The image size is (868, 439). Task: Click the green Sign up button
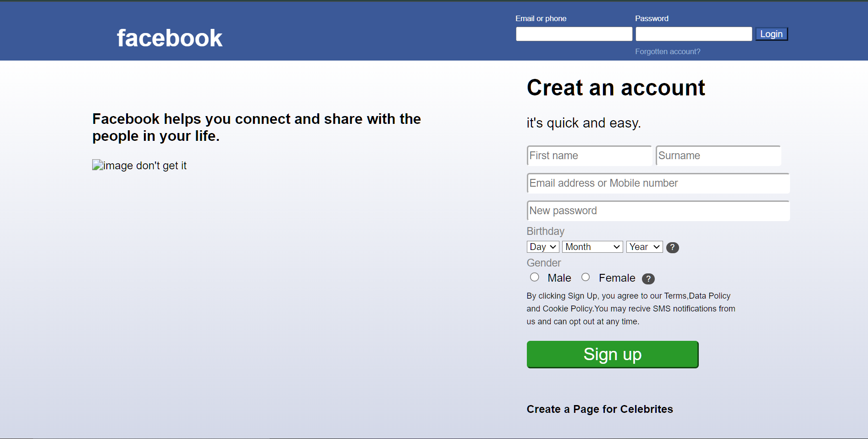click(x=612, y=354)
